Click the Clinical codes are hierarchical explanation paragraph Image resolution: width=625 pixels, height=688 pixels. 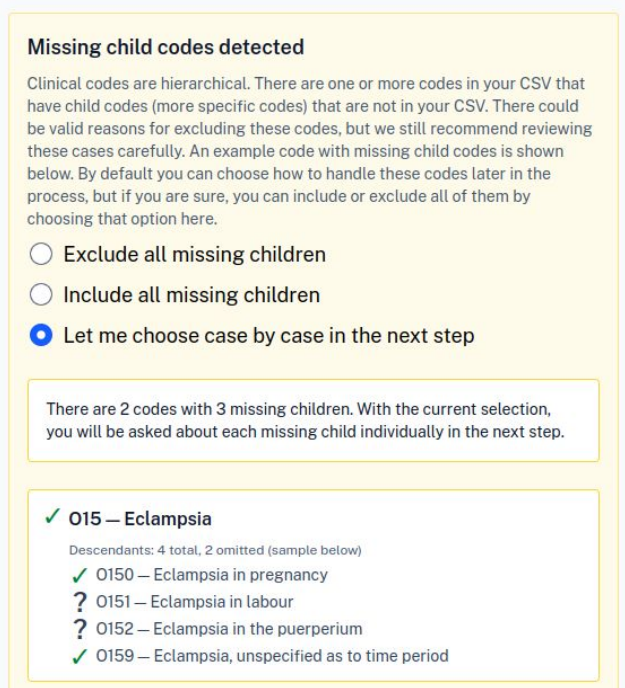(x=309, y=151)
